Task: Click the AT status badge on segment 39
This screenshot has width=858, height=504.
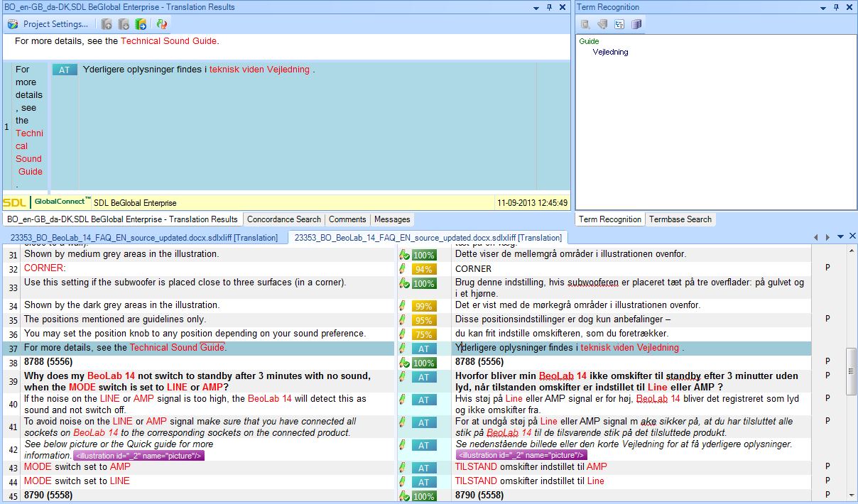Action: pos(423,377)
